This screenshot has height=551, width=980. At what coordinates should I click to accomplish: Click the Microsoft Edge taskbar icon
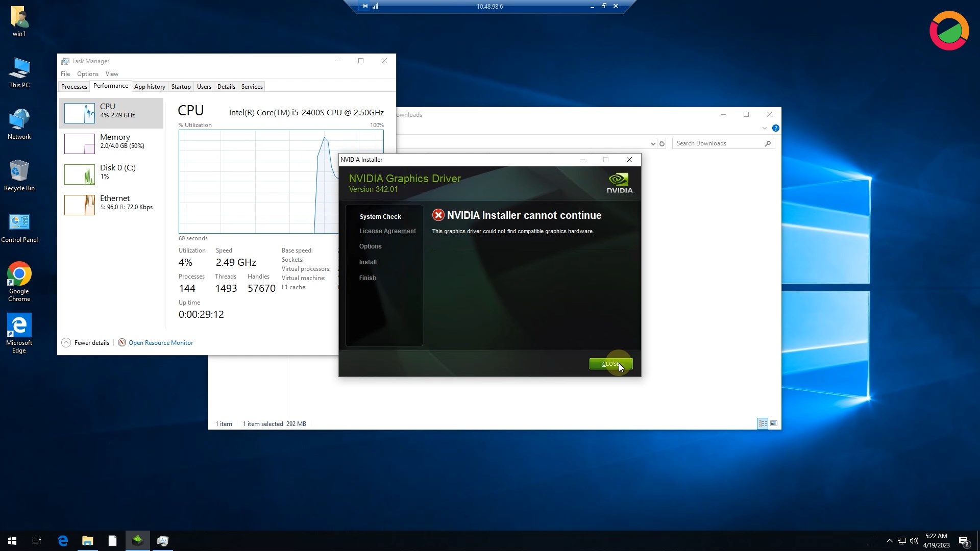click(x=62, y=540)
